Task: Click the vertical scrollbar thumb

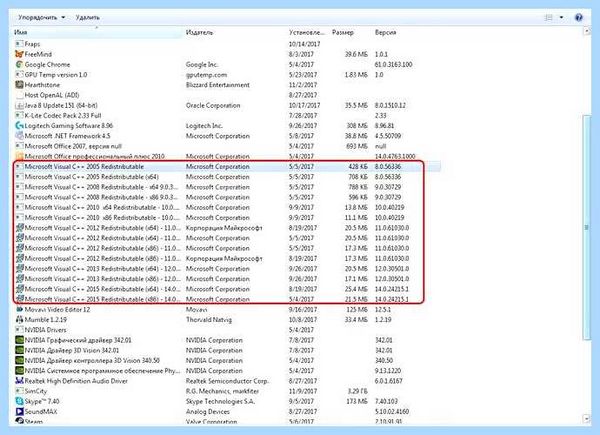Action: point(586,227)
